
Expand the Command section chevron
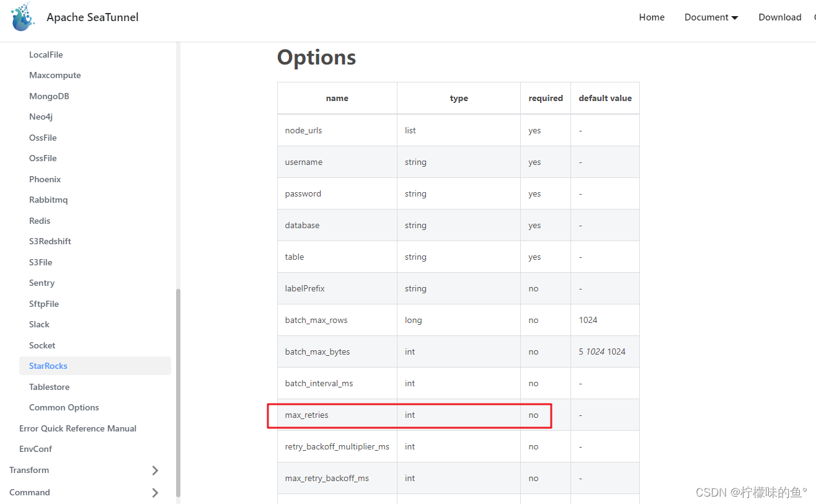[x=155, y=493]
